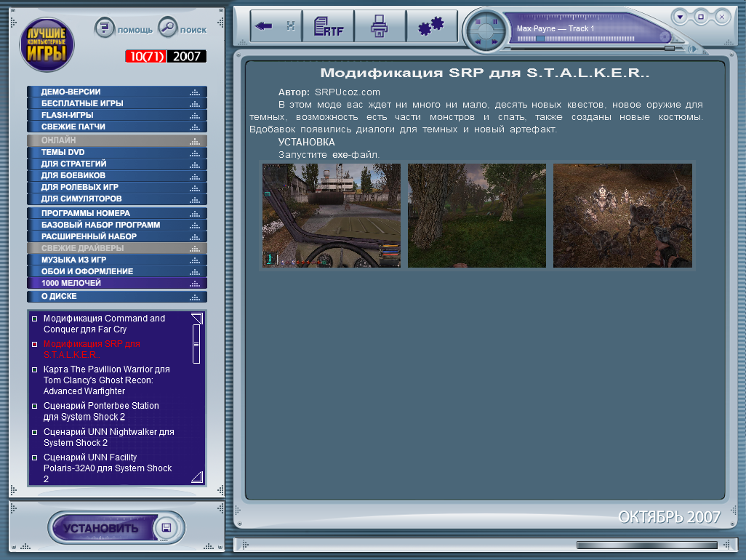The width and height of the screenshot is (746, 560).
Task: Click the grayed-out H icon beside the back arrow
Action: (x=291, y=26)
